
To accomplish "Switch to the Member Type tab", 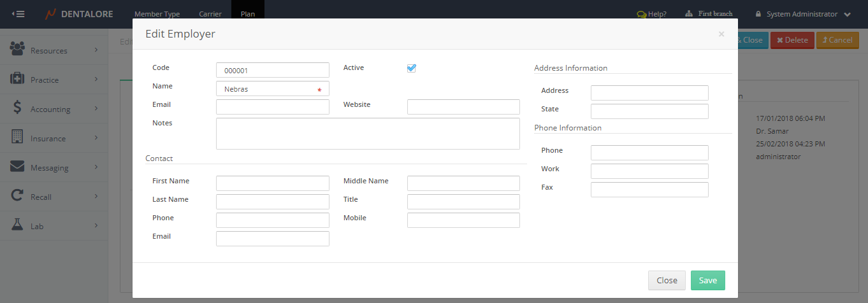I will [157, 14].
